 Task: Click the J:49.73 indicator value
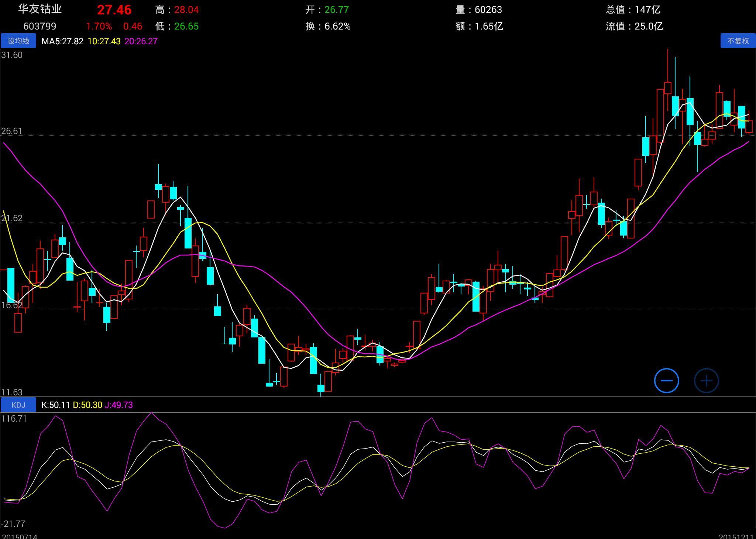point(119,405)
